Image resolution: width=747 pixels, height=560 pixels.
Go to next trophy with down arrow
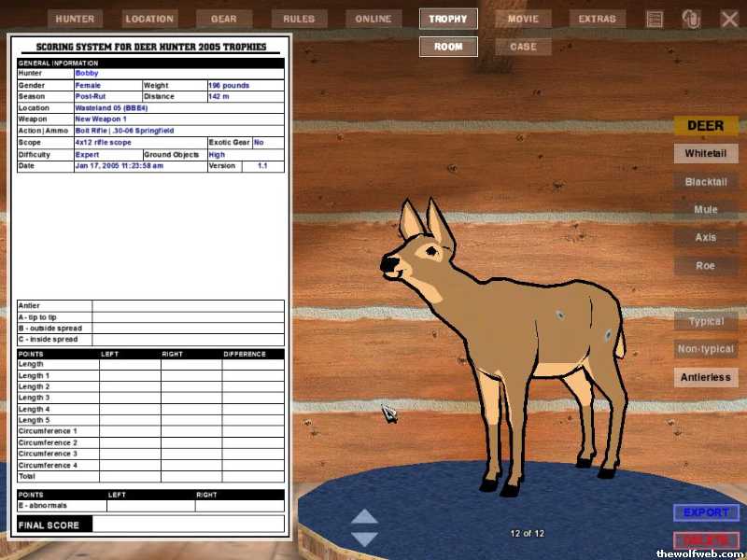pos(364,539)
